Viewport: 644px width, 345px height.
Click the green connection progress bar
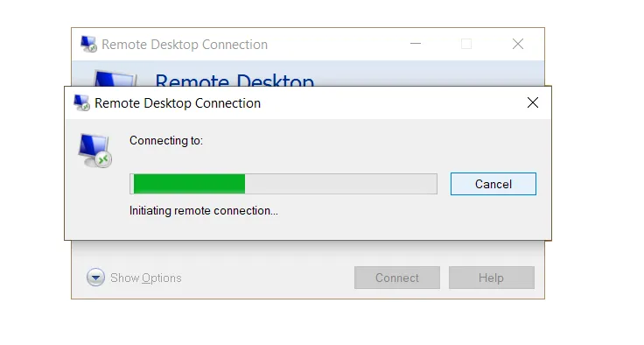pyautogui.click(x=283, y=184)
